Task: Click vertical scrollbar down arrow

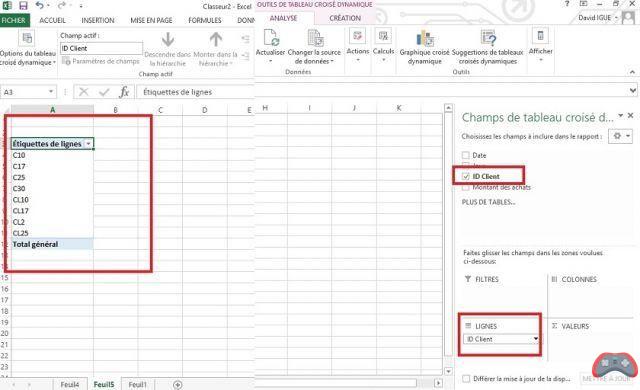Action: pos(449,371)
